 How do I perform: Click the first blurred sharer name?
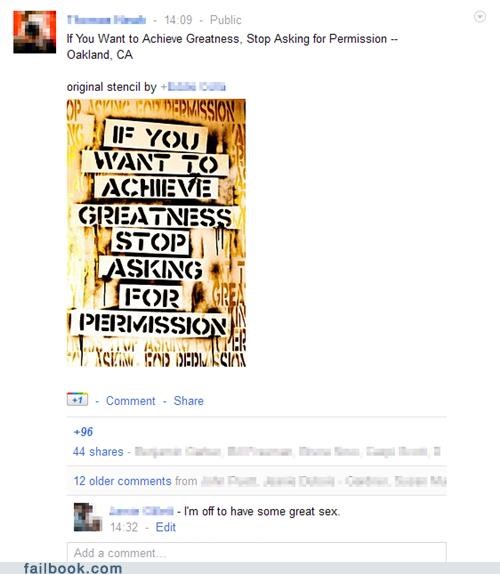pyautogui.click(x=178, y=452)
